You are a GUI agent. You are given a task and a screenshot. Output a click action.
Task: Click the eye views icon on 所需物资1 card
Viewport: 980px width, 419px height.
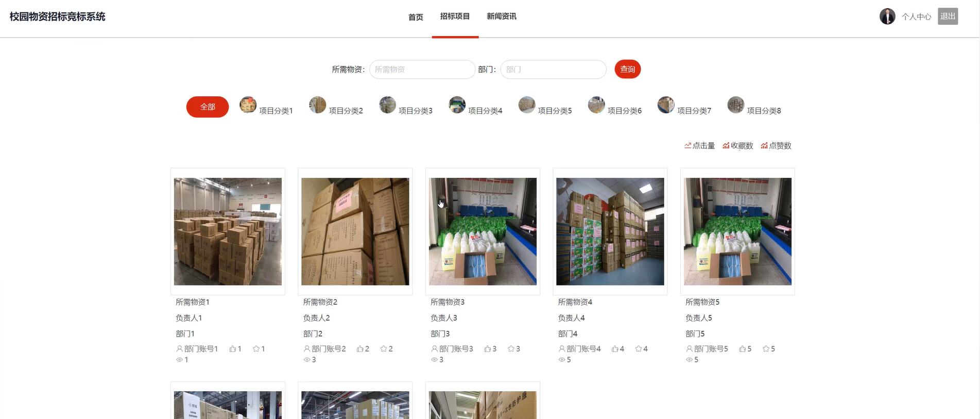(x=179, y=360)
